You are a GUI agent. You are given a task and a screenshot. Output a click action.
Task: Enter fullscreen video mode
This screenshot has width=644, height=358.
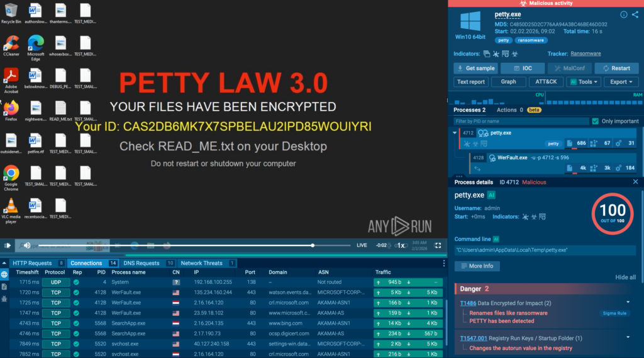pos(438,245)
